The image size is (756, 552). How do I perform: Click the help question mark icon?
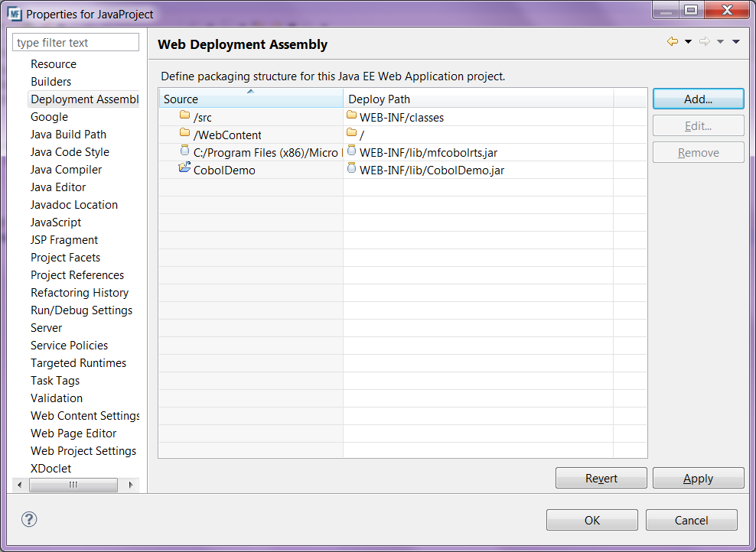[29, 519]
